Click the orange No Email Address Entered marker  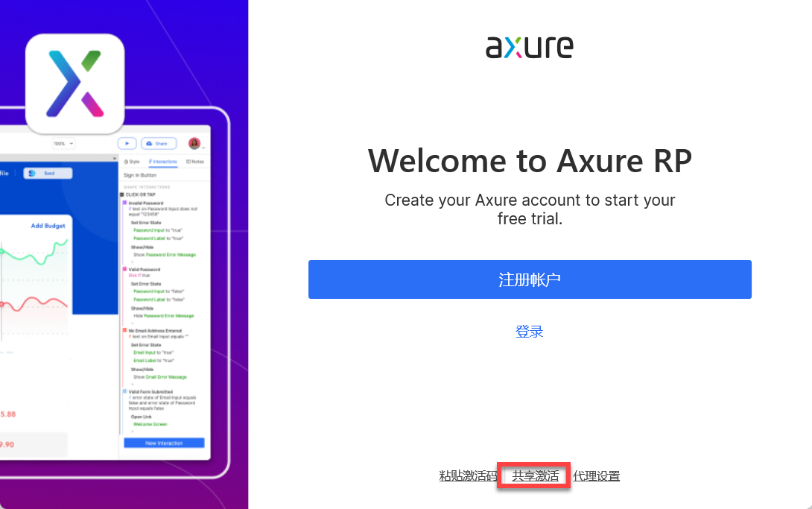(x=124, y=330)
